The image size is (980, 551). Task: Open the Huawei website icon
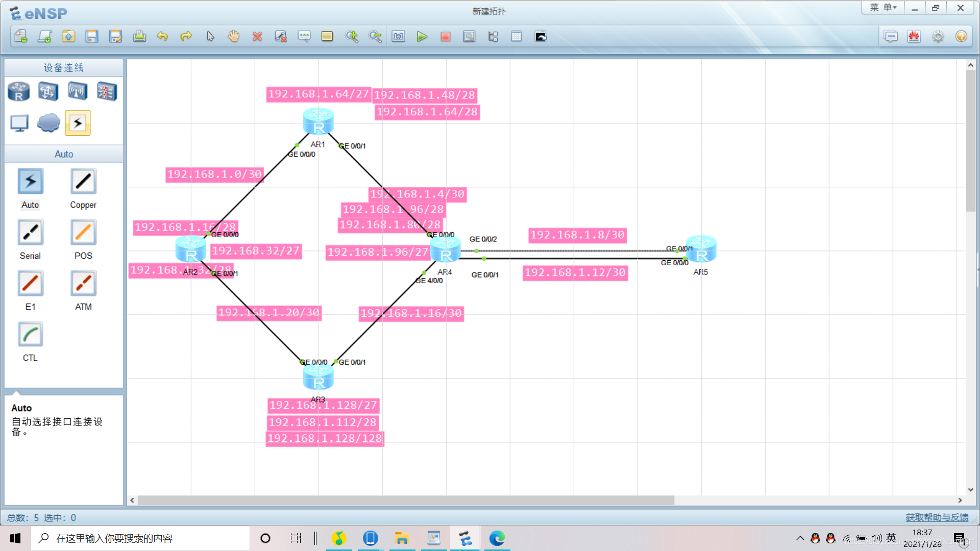914,36
